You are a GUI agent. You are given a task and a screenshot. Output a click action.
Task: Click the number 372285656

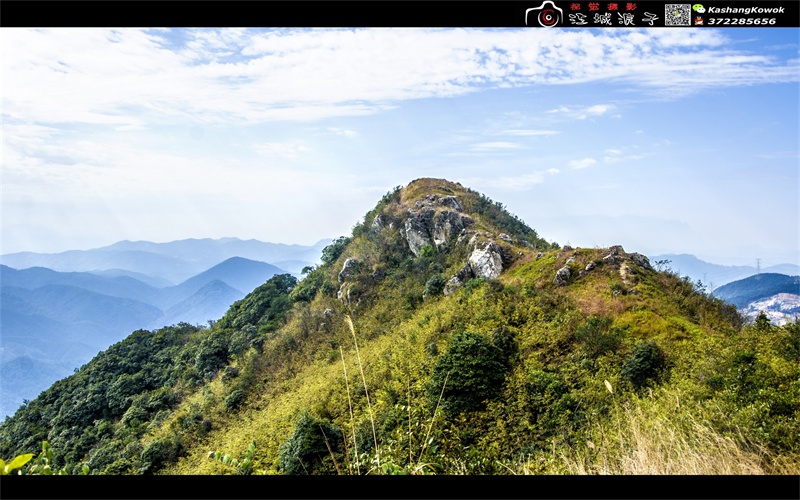pyautogui.click(x=741, y=21)
